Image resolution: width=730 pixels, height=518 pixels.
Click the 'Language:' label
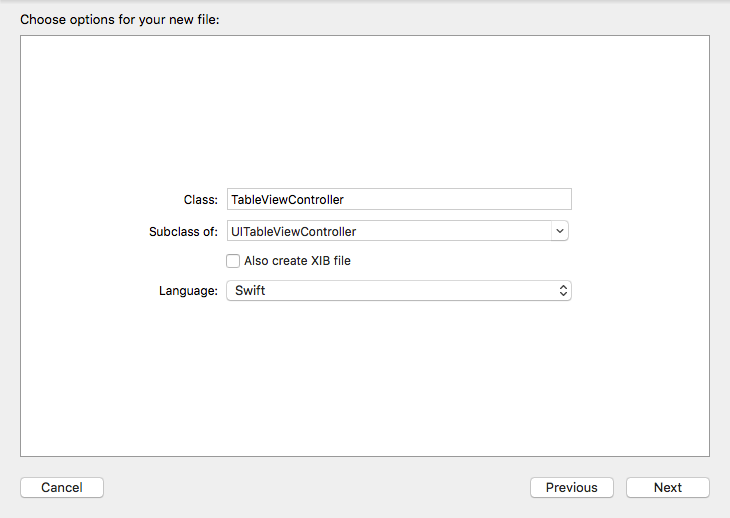(188, 291)
